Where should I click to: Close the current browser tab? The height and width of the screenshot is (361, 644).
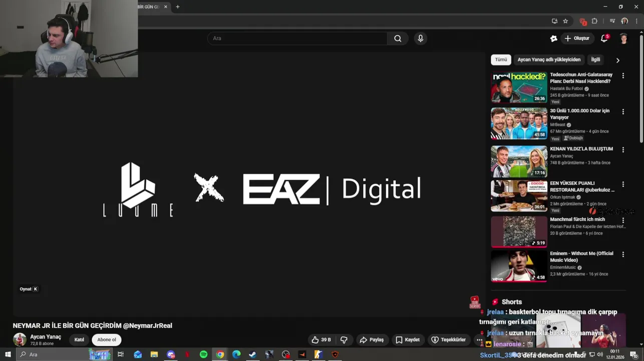point(166,7)
